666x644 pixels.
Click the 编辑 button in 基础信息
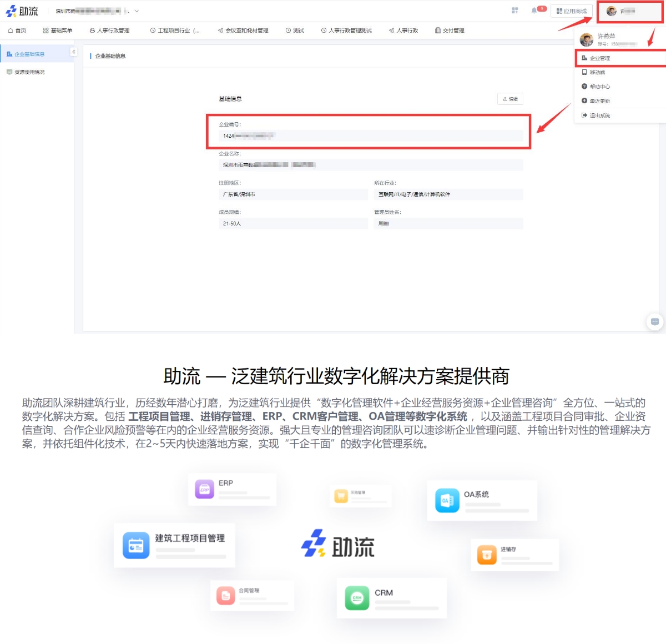pyautogui.click(x=510, y=99)
